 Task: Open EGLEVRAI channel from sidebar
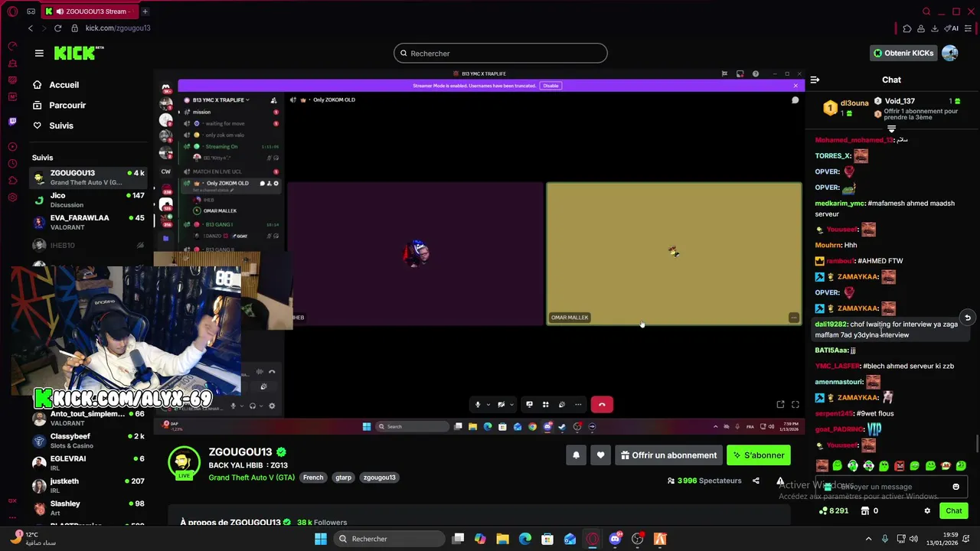[88, 463]
